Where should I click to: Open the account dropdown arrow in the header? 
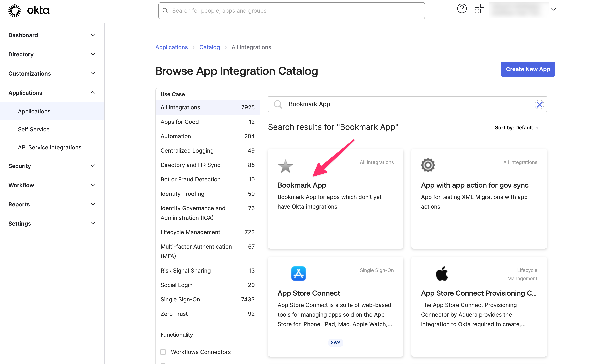coord(553,9)
